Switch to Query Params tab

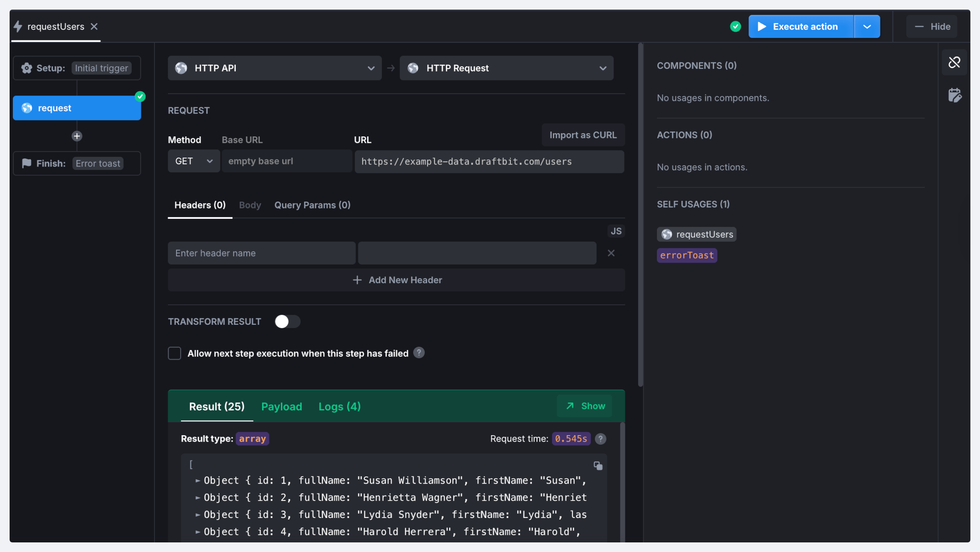point(312,205)
